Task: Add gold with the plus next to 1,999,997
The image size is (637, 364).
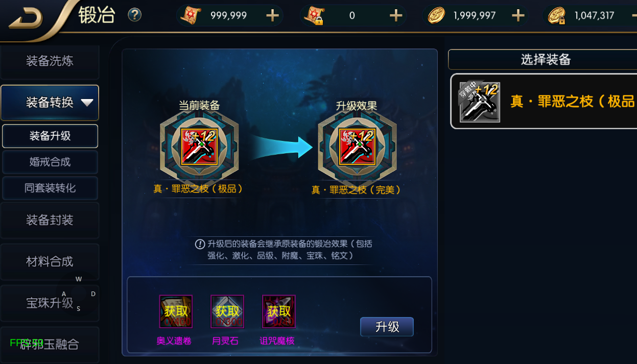Action: click(518, 16)
